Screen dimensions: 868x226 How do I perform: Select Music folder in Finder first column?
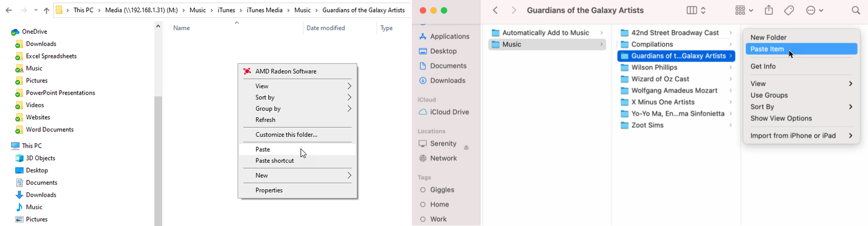(x=547, y=44)
